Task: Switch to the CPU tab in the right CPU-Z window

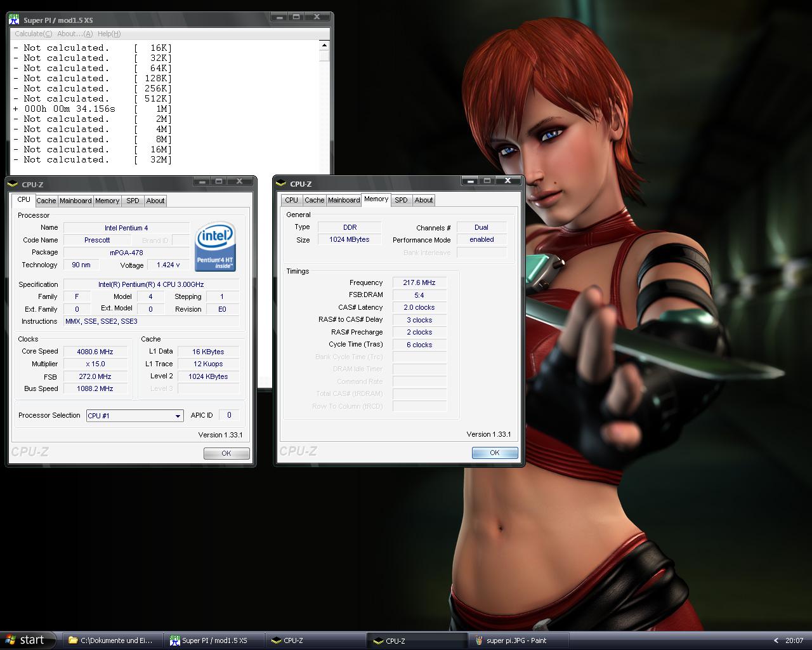Action: (x=291, y=200)
